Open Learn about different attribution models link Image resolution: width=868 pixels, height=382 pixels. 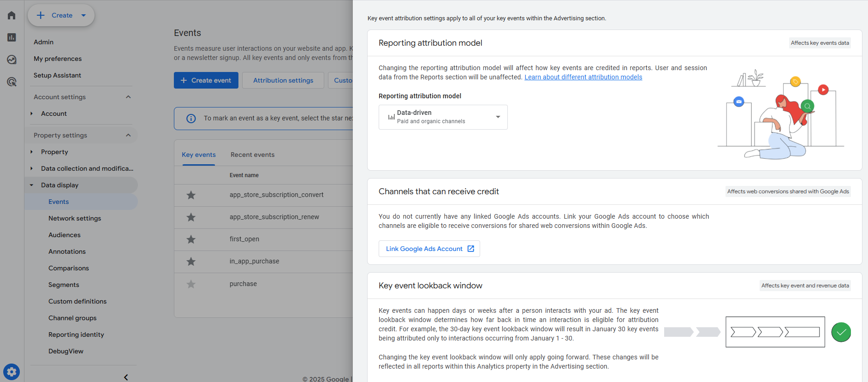point(583,77)
